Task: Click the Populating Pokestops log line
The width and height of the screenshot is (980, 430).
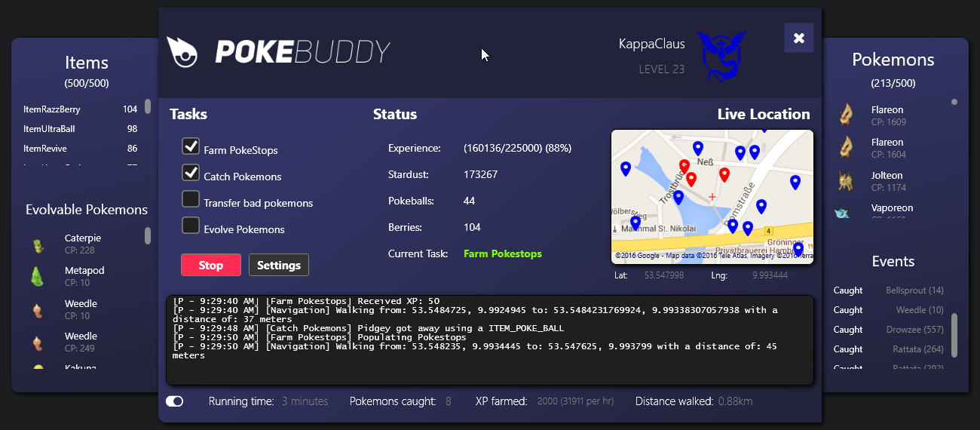Action: pyautogui.click(x=320, y=337)
